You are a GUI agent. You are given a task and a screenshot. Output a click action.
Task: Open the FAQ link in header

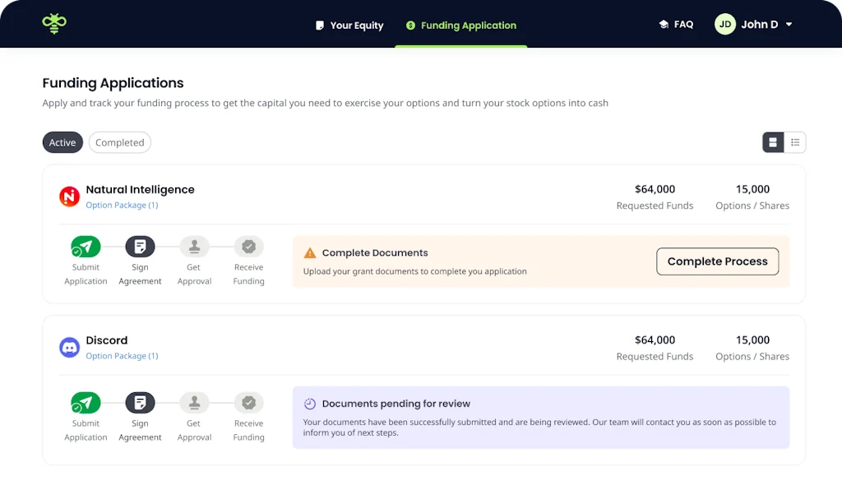[676, 25]
